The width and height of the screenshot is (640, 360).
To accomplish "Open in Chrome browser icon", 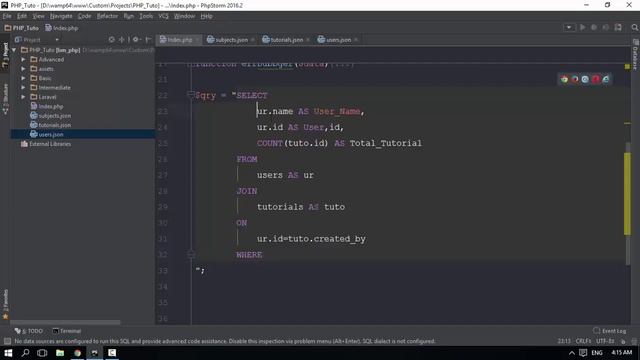I will pos(564,80).
